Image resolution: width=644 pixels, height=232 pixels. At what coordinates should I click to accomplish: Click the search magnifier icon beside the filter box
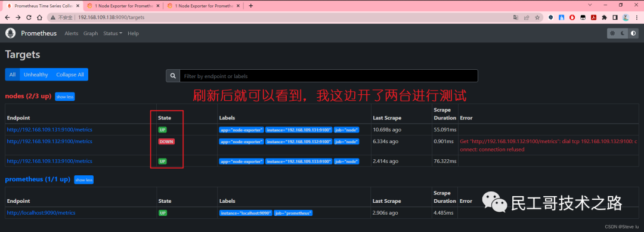pos(173,76)
